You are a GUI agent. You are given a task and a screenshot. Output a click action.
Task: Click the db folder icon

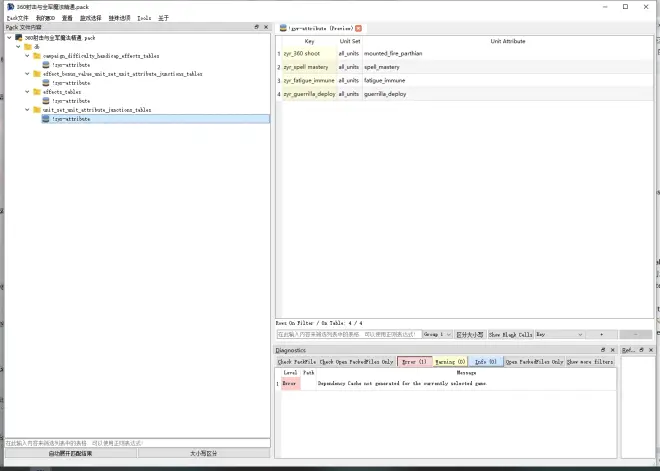27,46
